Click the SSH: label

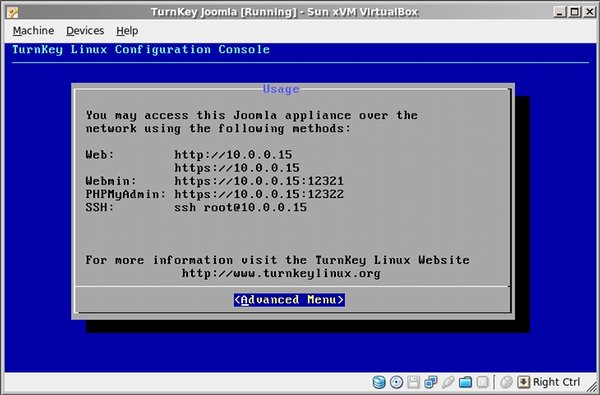click(x=100, y=207)
